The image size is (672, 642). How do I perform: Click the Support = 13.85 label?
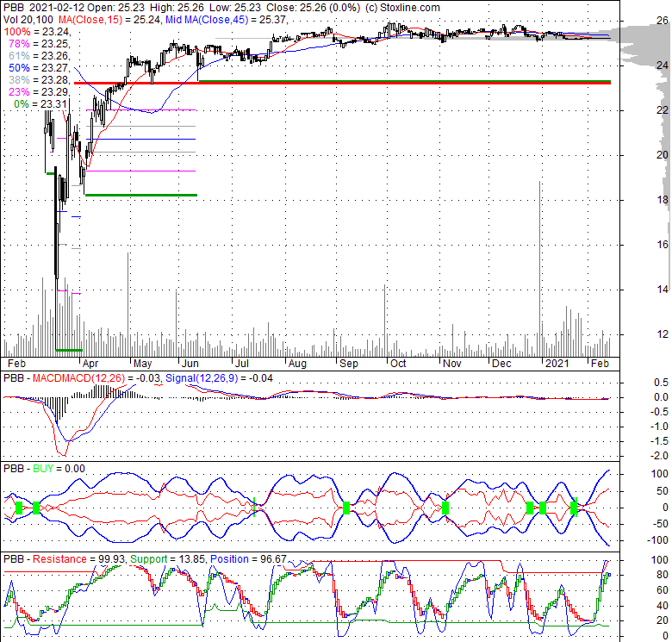pos(168,559)
